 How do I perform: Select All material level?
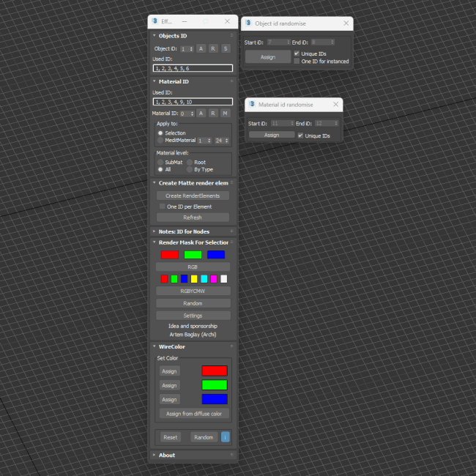pos(160,169)
